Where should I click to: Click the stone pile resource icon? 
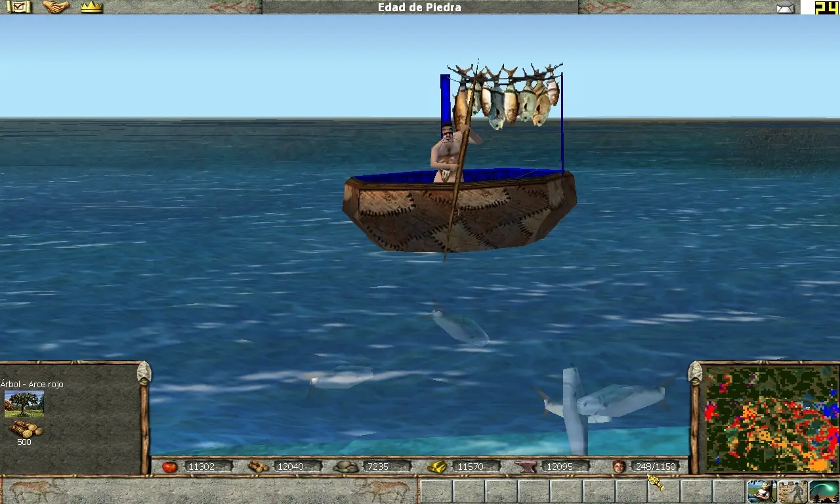[345, 467]
